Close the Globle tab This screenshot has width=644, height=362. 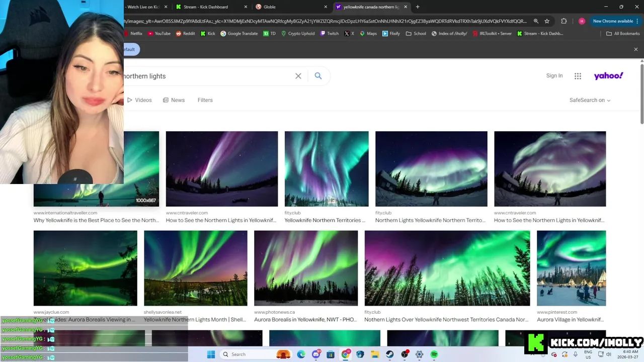326,7
